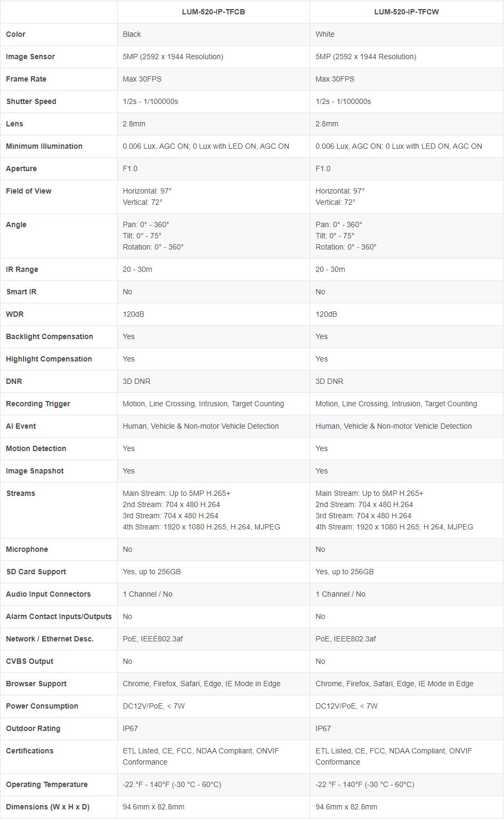Click the Field of View row label
The height and width of the screenshot is (819, 504).
pyautogui.click(x=29, y=191)
